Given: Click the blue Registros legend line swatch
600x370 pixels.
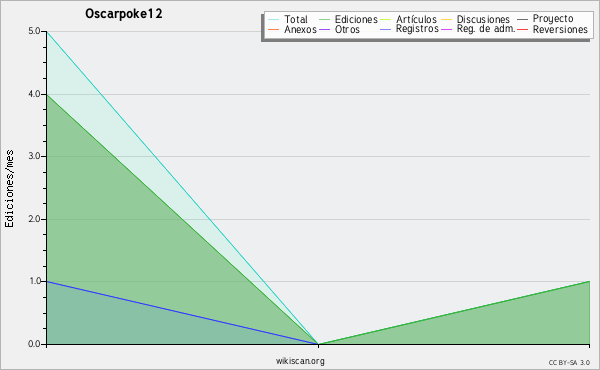Looking at the screenshot, I should 386,29.
